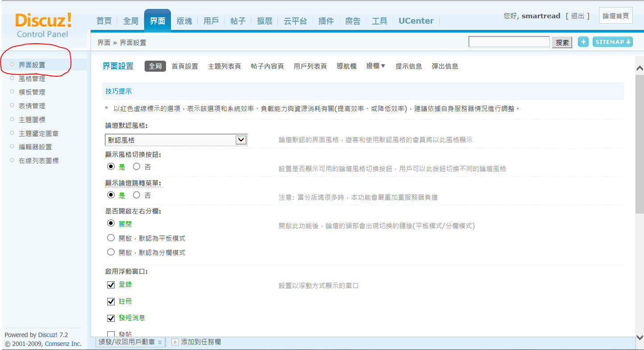This screenshot has height=350, width=644.
Task: Click the 退出 logout link
Action: pos(578,16)
